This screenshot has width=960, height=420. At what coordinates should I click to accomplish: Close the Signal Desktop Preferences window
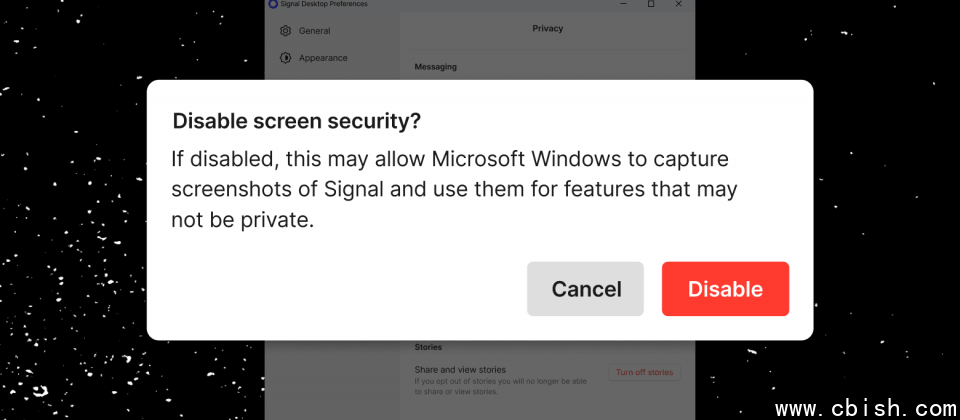pyautogui.click(x=678, y=4)
